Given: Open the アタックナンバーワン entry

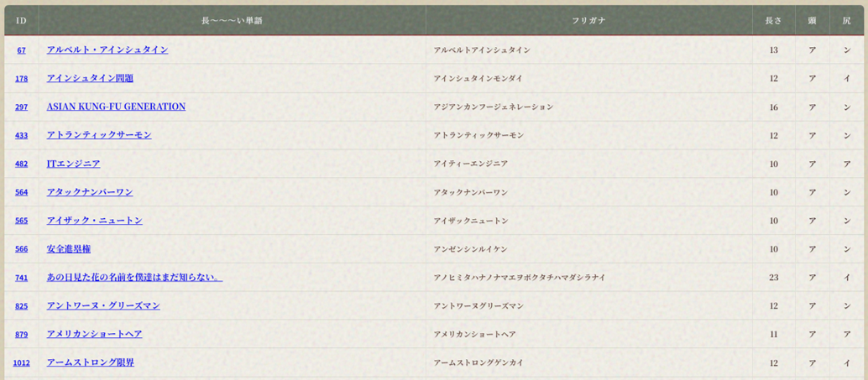Looking at the screenshot, I should tap(90, 192).
